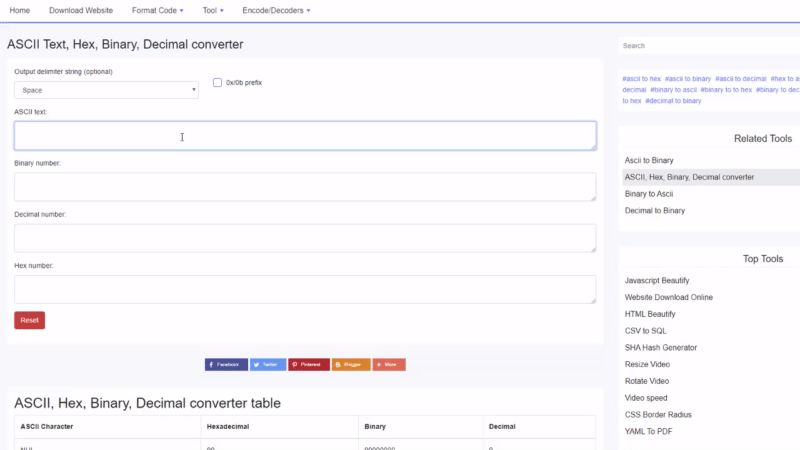Open the Ascii to Binary related tool
Screen dimensions: 800x450
click(x=649, y=160)
